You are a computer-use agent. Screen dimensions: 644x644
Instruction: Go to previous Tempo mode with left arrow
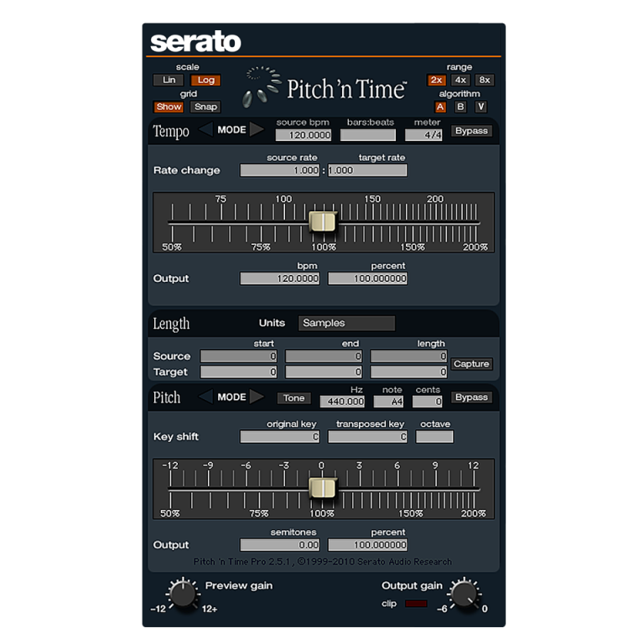(x=205, y=129)
